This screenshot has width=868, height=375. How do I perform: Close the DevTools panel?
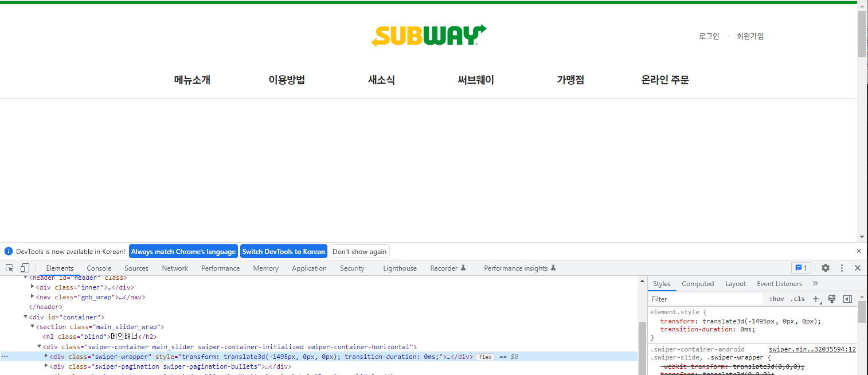tap(858, 268)
